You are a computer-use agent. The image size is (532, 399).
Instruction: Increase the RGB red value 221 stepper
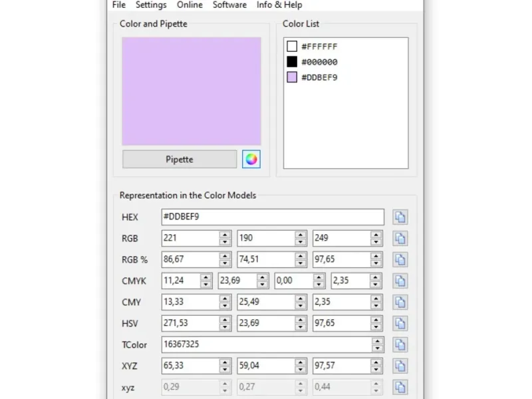pyautogui.click(x=225, y=235)
